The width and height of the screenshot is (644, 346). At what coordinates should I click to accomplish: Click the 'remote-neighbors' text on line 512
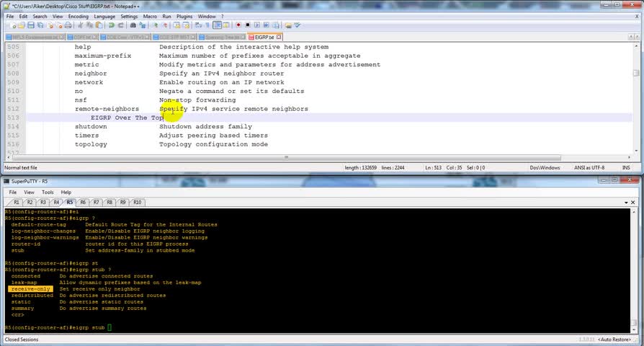pyautogui.click(x=107, y=109)
